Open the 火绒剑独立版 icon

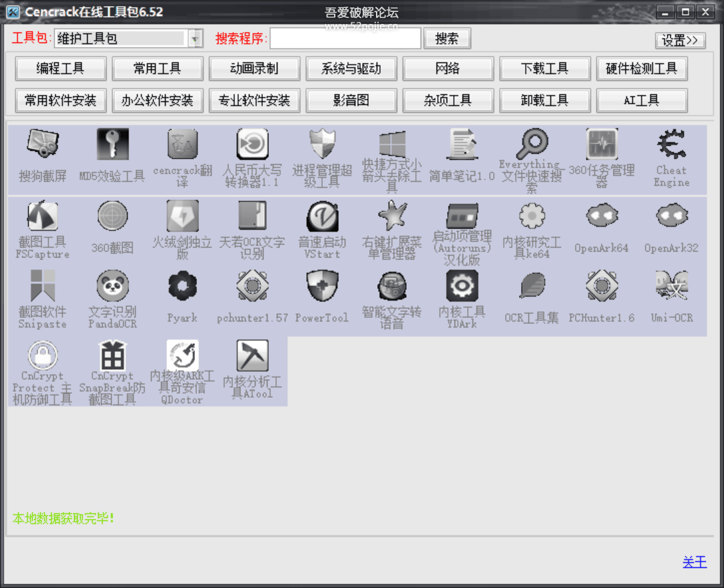pyautogui.click(x=182, y=216)
